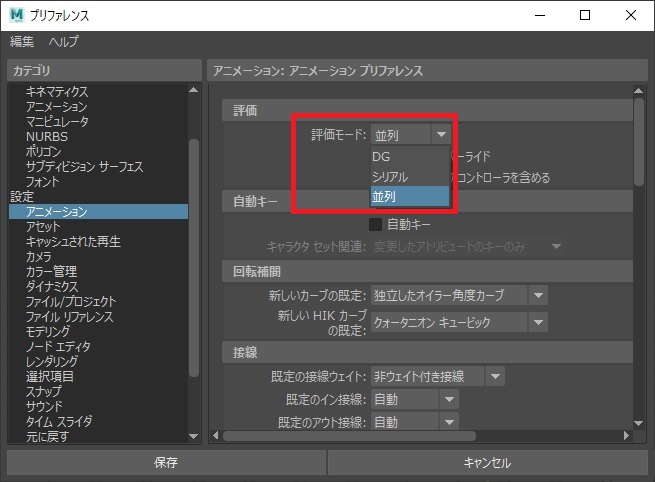Select キネマティクス category
Screen dimensions: 655x482
click(57, 91)
